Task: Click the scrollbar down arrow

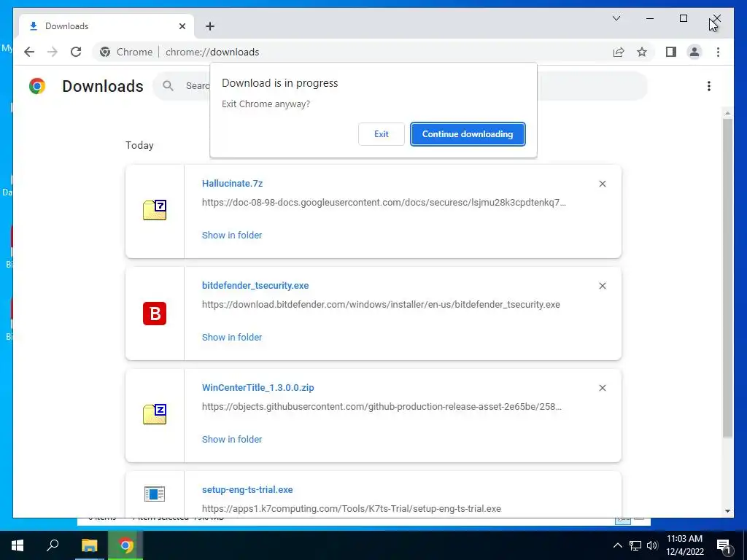Action: [x=727, y=511]
